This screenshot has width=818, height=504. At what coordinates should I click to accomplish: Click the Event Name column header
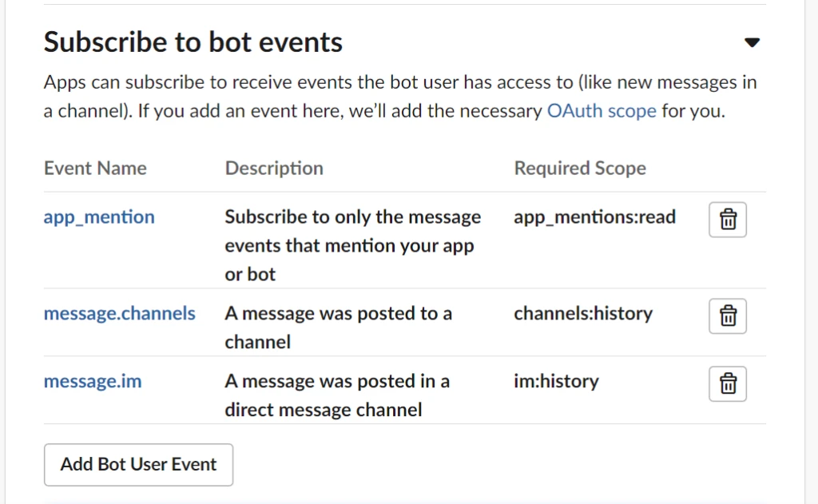pyautogui.click(x=95, y=169)
